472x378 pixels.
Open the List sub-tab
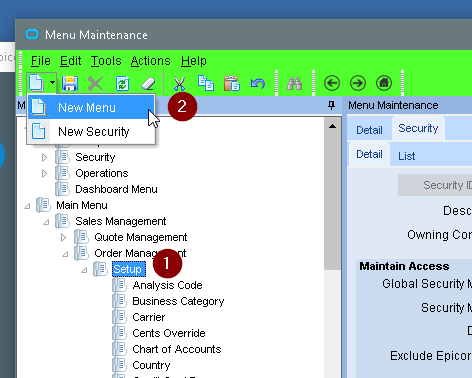[406, 156]
